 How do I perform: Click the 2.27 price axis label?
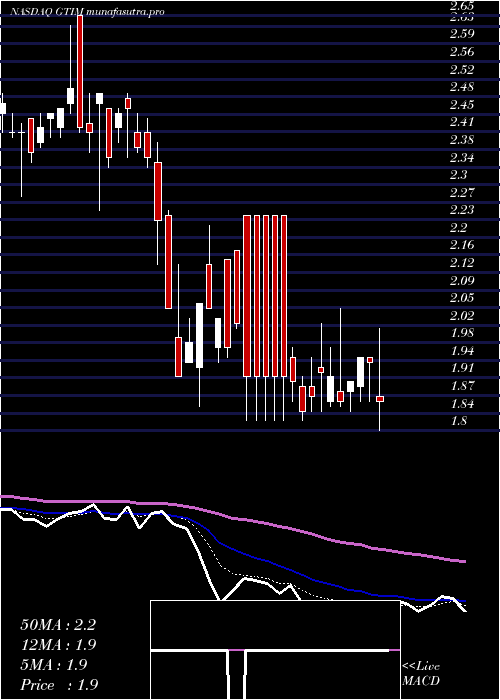pyautogui.click(x=462, y=192)
